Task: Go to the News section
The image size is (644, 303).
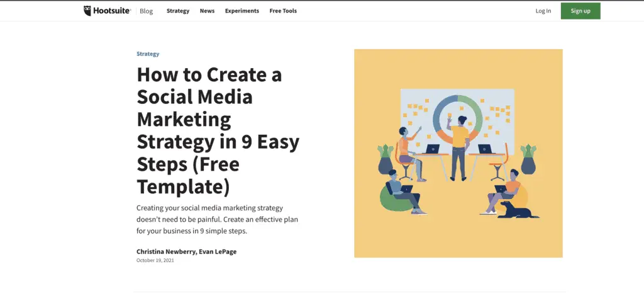Action: click(x=207, y=11)
